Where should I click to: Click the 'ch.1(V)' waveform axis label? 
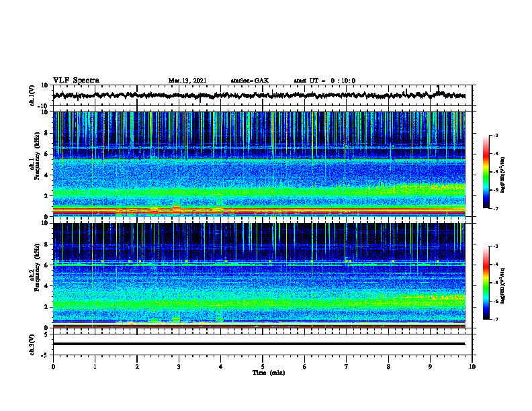click(x=32, y=95)
